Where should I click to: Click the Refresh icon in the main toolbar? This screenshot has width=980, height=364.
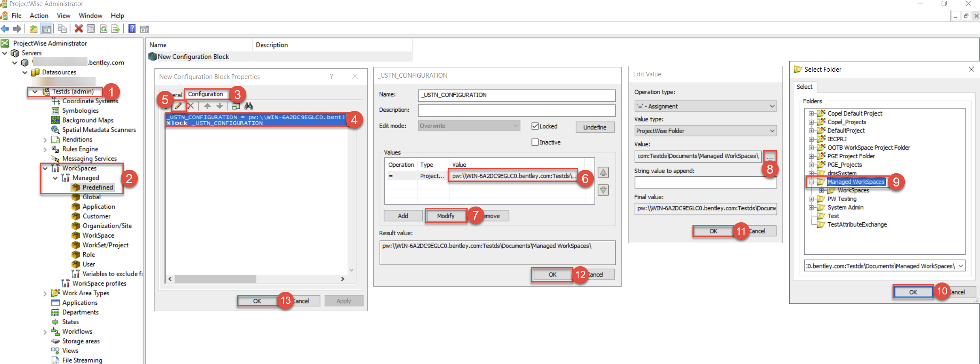[x=103, y=29]
